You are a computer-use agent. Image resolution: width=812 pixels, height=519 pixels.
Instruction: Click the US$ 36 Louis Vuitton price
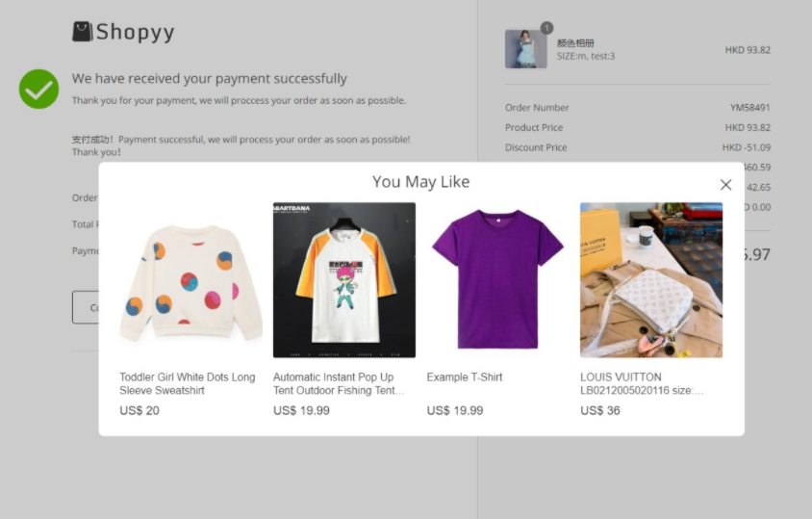pyautogui.click(x=600, y=411)
